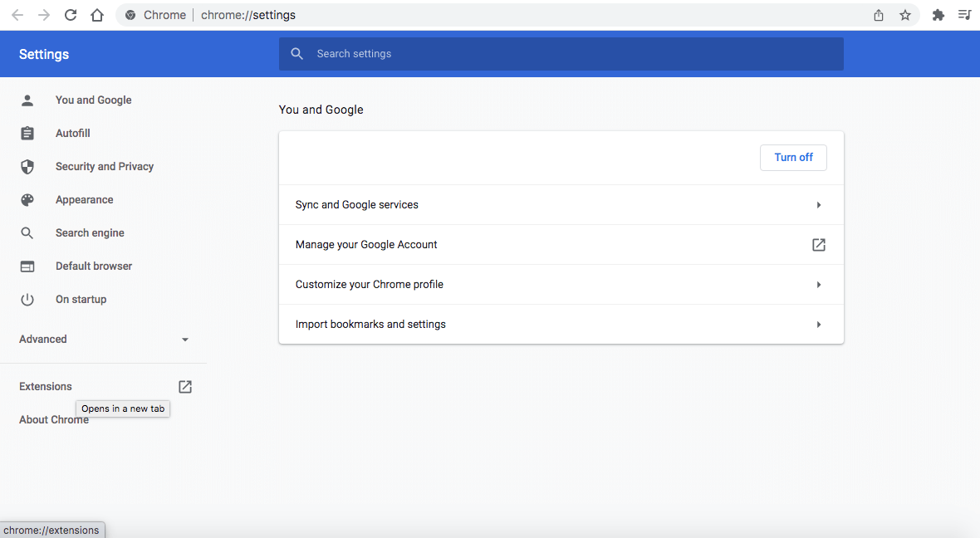
Task: Expand the Advanced section arrow
Action: 185,340
